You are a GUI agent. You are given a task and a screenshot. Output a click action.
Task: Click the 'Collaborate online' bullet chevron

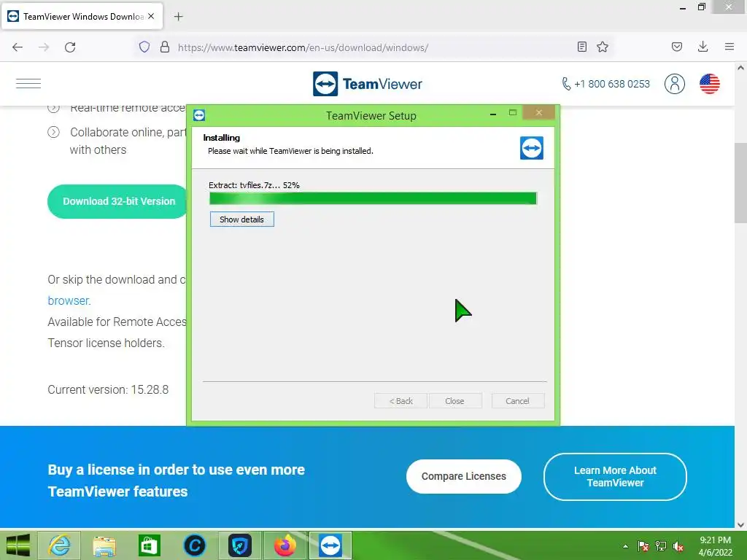53,132
